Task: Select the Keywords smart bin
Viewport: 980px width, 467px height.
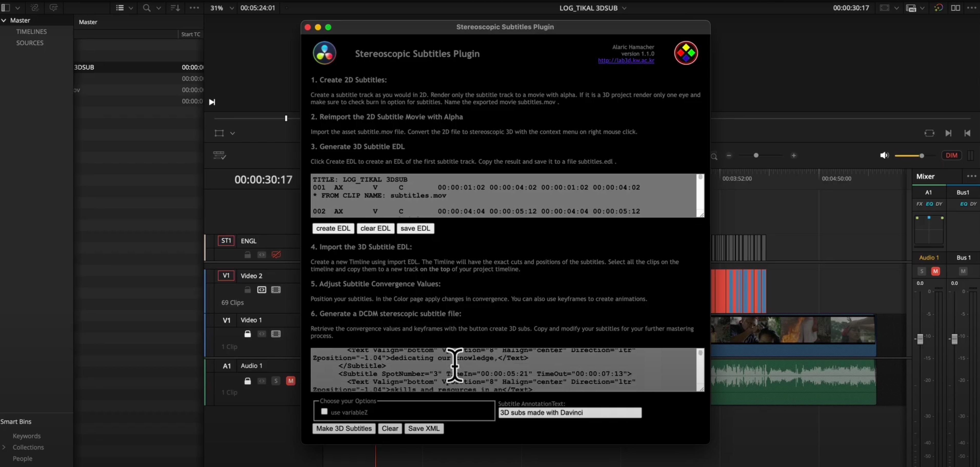Action: [27, 436]
